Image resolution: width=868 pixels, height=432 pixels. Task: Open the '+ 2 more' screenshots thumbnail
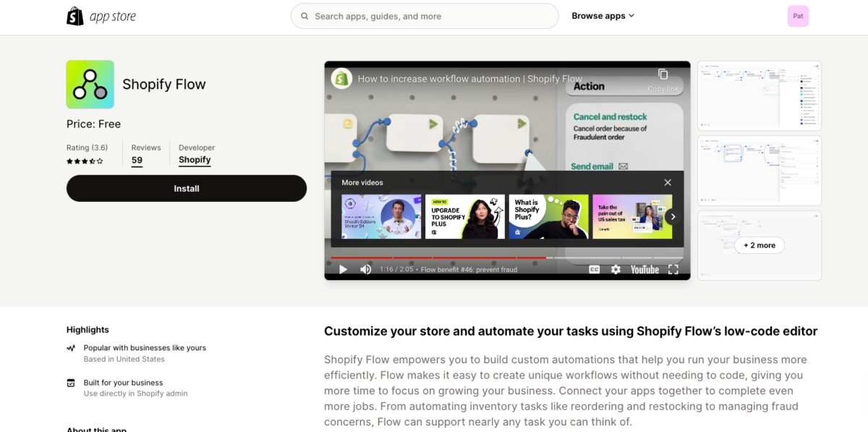click(759, 245)
